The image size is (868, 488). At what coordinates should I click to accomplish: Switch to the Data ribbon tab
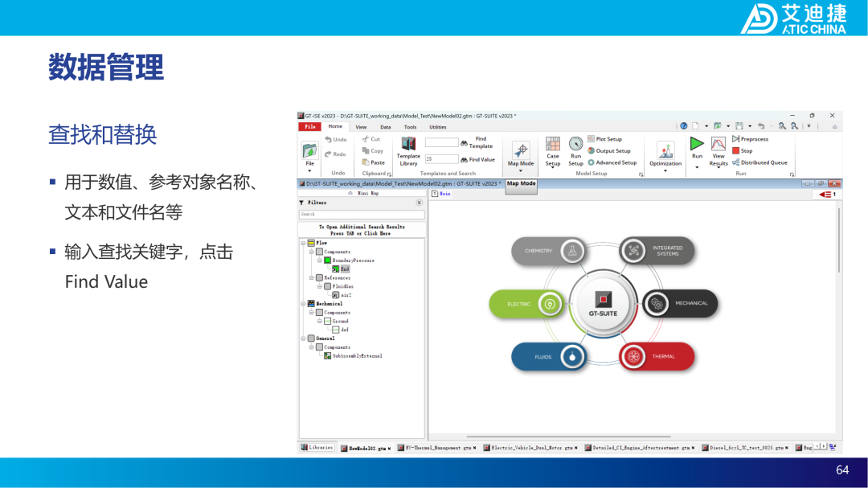pyautogui.click(x=385, y=127)
